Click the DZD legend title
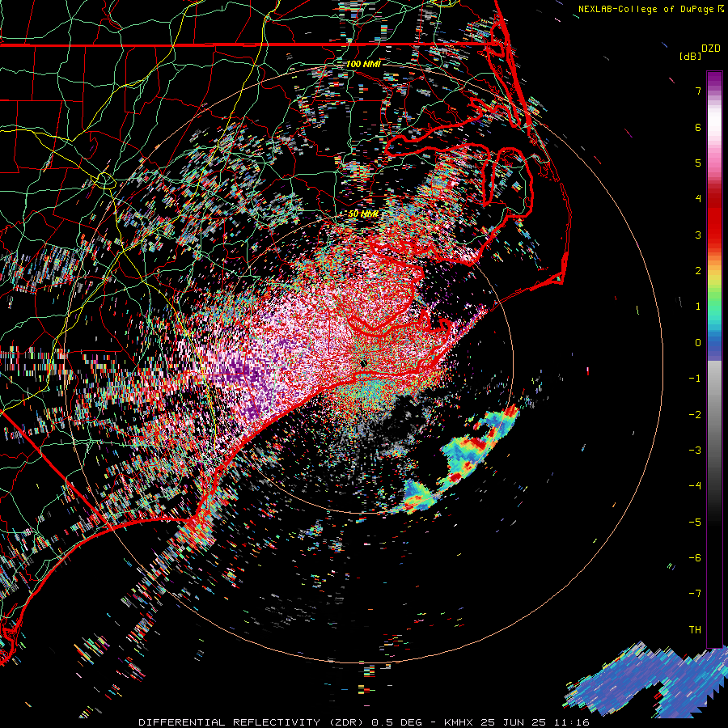This screenshot has height=728, width=728. pyautogui.click(x=711, y=49)
